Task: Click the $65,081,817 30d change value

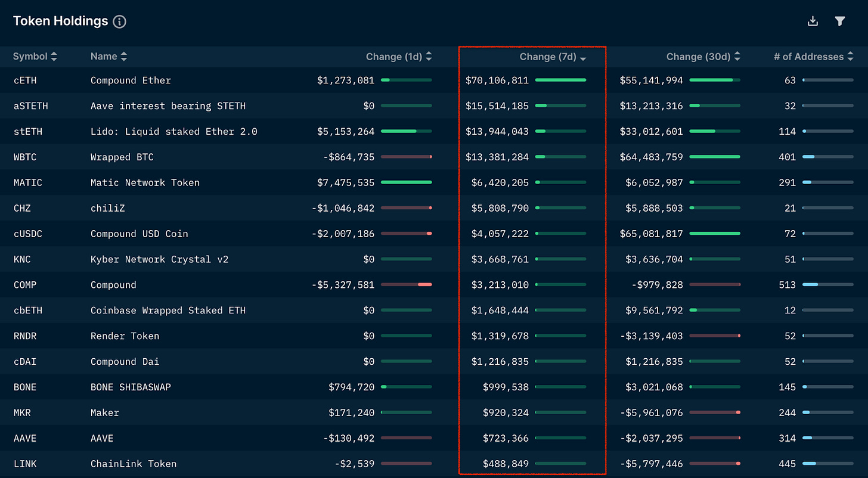Action: coord(652,234)
